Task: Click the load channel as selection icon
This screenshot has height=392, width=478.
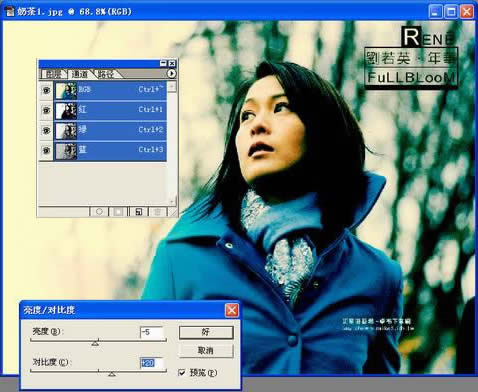Action: (x=99, y=212)
